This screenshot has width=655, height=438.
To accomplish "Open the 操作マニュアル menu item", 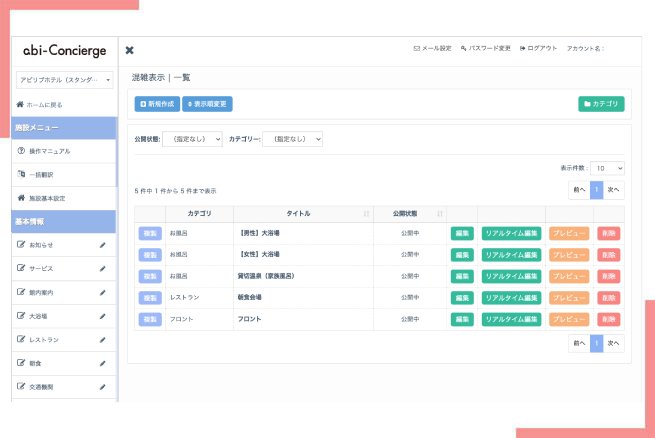I will (63, 151).
